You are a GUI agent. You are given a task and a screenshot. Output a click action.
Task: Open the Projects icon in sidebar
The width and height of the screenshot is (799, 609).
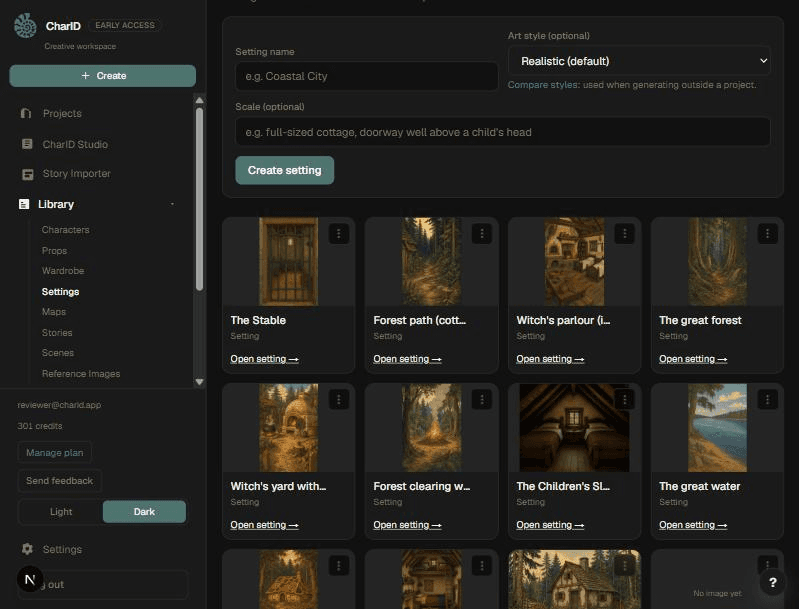[x=26, y=113]
